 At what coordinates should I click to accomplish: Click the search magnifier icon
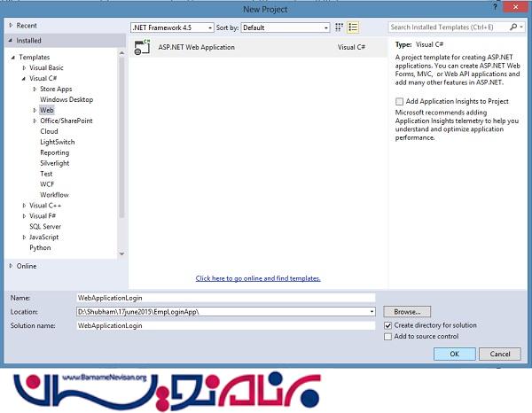pyautogui.click(x=514, y=27)
